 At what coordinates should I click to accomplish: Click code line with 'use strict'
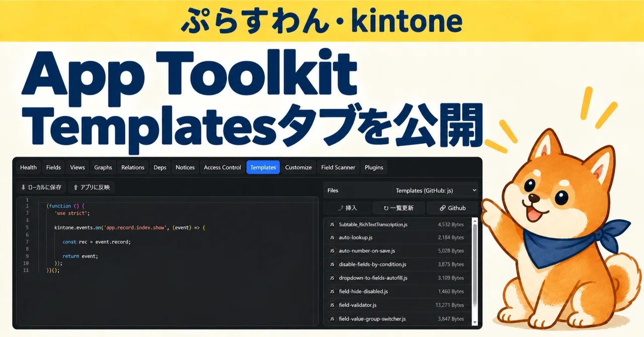[72, 213]
